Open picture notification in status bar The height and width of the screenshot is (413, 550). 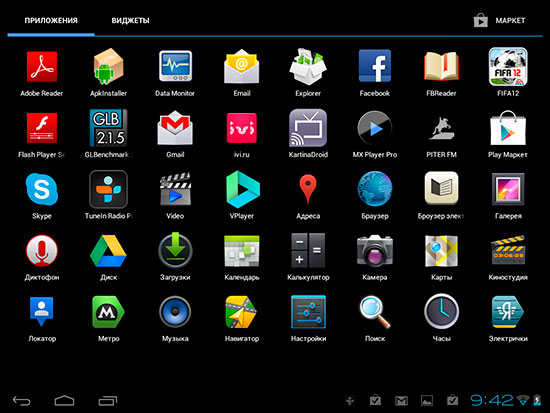[x=427, y=400]
